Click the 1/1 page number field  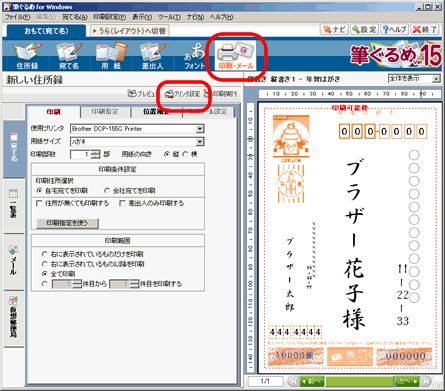point(265,381)
